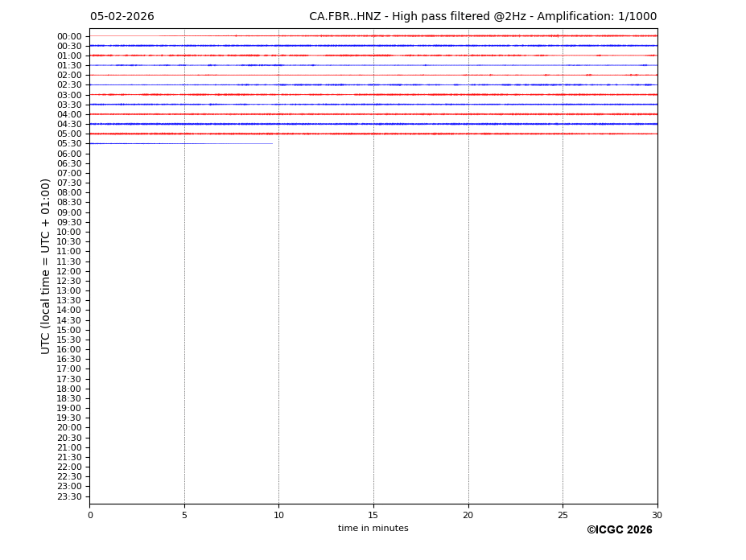The height and width of the screenshot is (560, 746).
Task: Click the "time in minutes" axis label
Action: click(x=373, y=529)
